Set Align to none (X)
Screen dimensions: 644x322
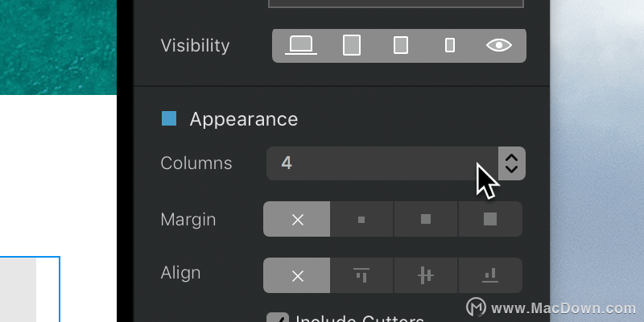296,275
